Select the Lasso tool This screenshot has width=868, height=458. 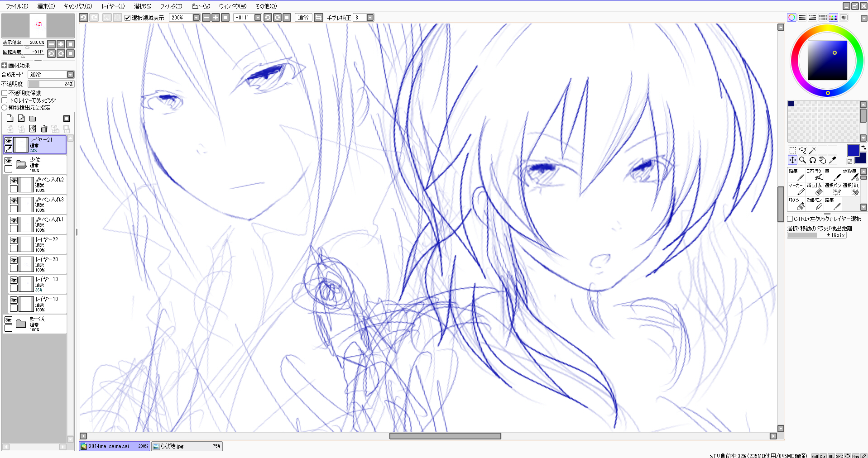point(803,150)
